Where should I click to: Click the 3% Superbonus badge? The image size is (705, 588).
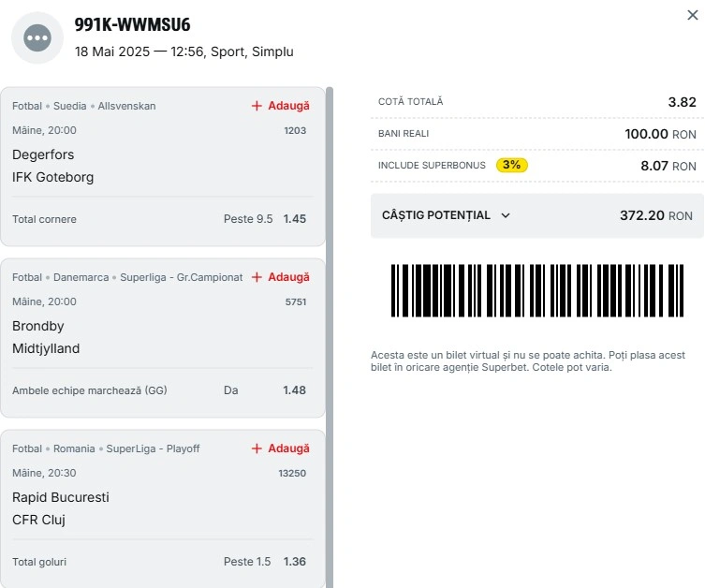[x=512, y=165]
